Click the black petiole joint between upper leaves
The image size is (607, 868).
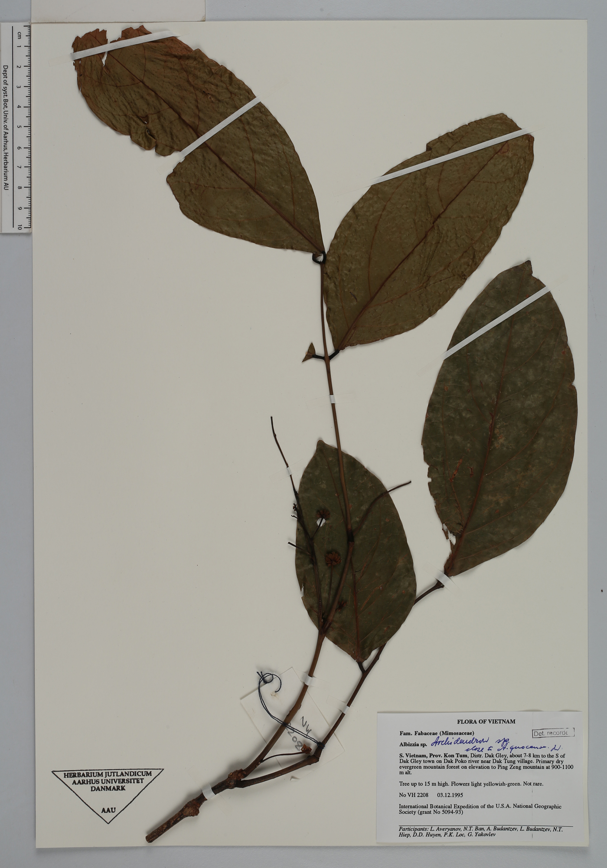(x=319, y=258)
